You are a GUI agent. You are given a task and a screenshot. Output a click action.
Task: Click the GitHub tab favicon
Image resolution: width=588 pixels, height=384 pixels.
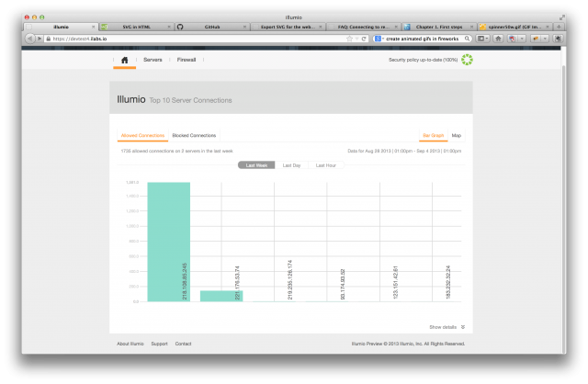tap(180, 27)
